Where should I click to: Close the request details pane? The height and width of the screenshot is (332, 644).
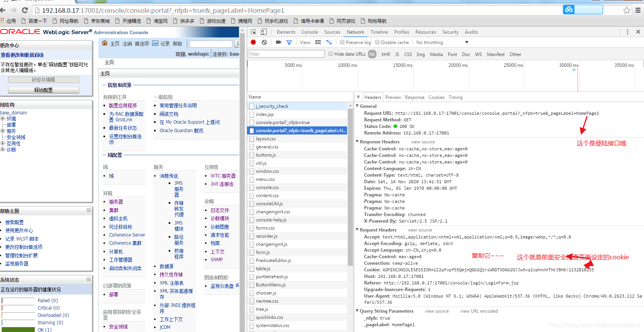358,97
